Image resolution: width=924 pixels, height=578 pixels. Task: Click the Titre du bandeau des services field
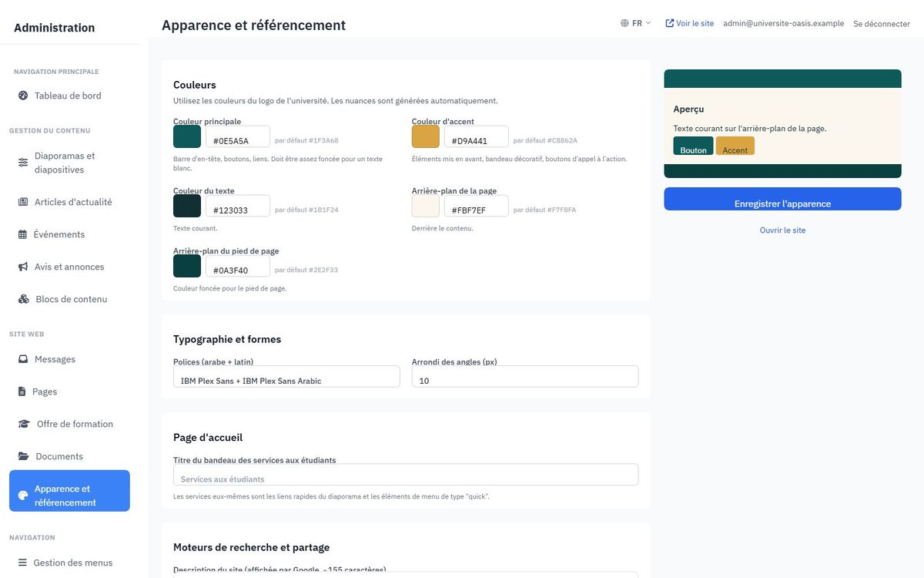[x=406, y=475]
